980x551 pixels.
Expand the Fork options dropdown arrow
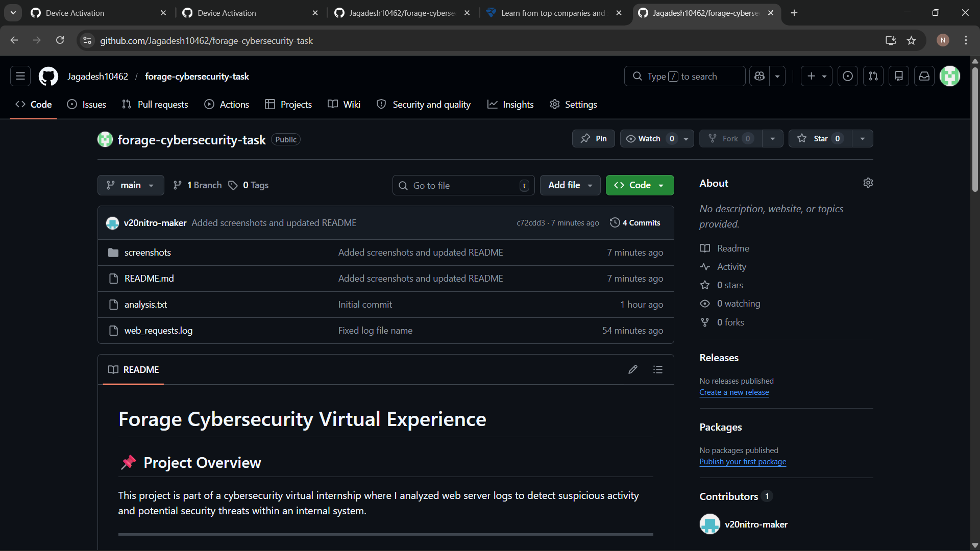[x=772, y=138]
